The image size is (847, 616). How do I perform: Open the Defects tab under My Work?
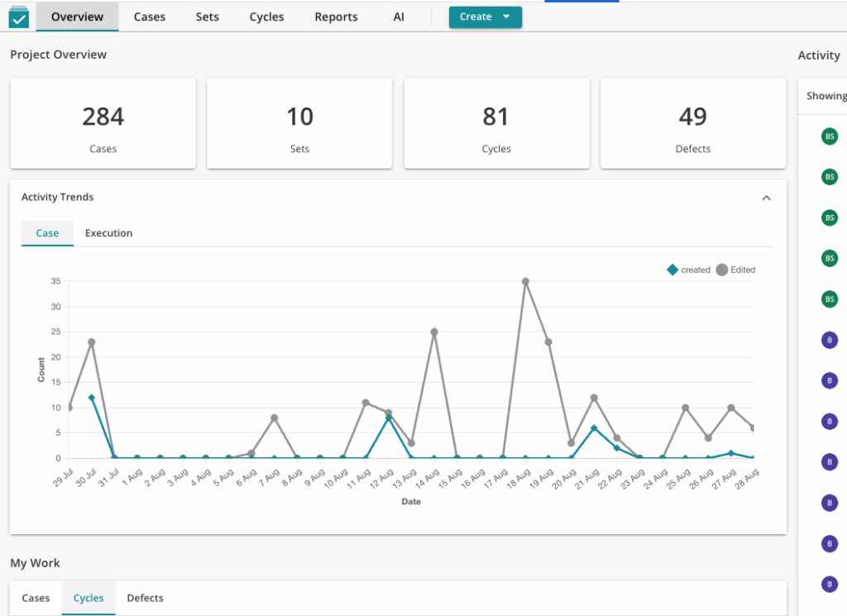click(x=145, y=598)
